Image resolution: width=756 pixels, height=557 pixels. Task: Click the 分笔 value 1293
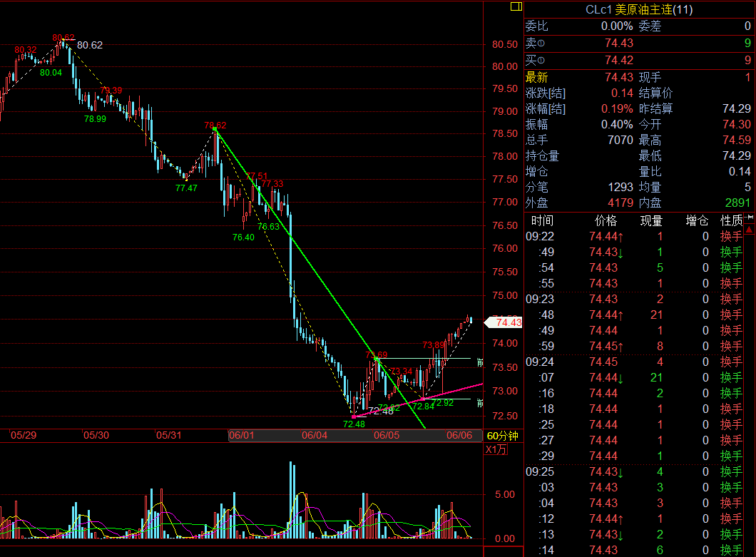[620, 187]
